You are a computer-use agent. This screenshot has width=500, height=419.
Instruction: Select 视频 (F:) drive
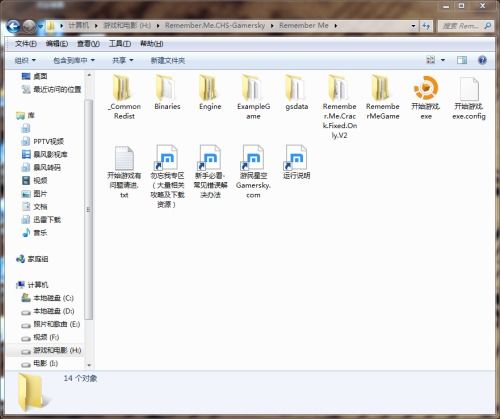[40, 337]
